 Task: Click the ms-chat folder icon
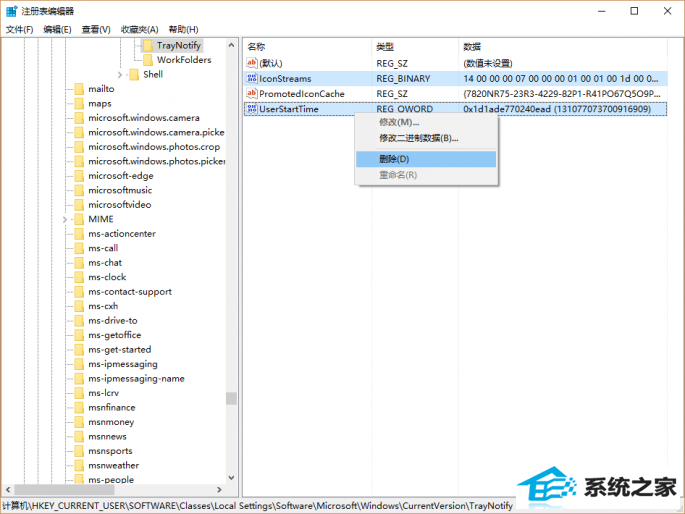point(79,262)
